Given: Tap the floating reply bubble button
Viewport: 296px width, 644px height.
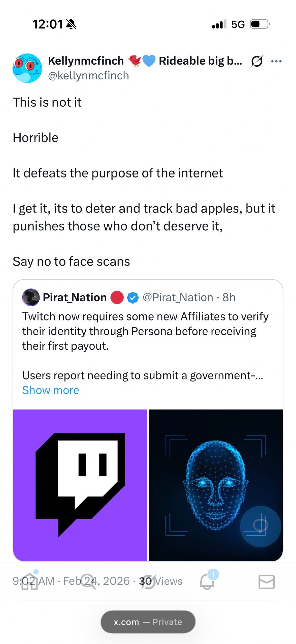Looking at the screenshot, I should 260,526.
